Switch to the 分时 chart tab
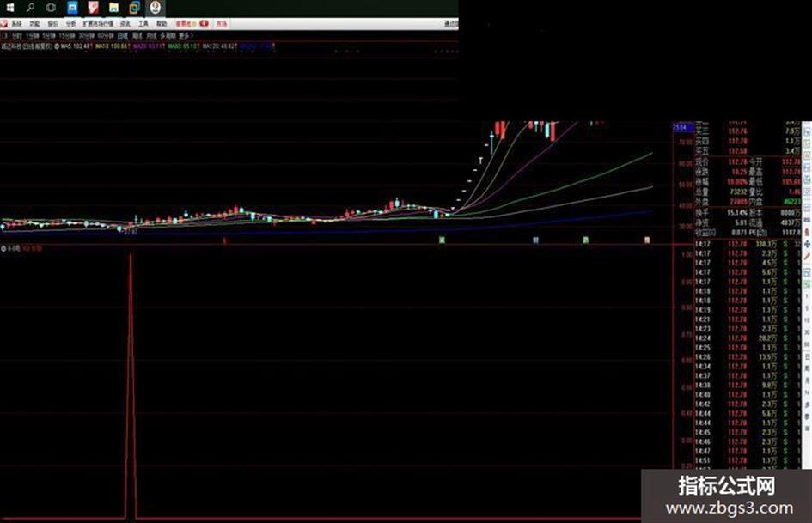This screenshot has width=812, height=523. point(17,36)
